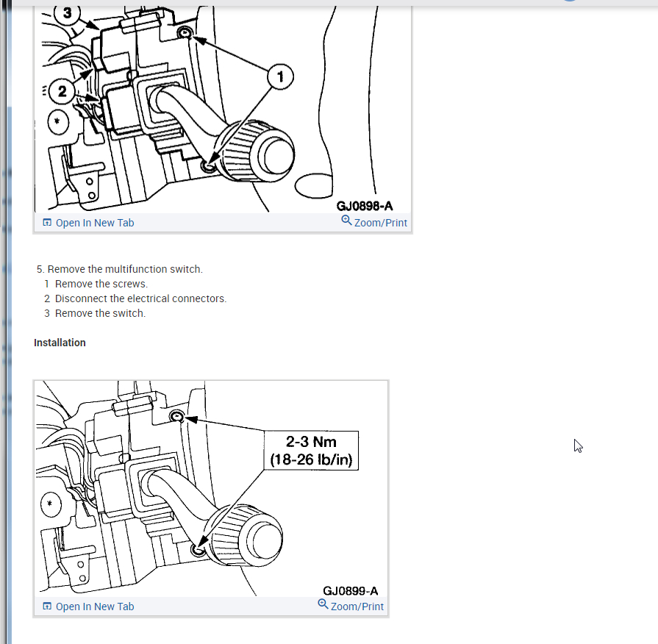Click the Installation section heading

pyautogui.click(x=60, y=343)
